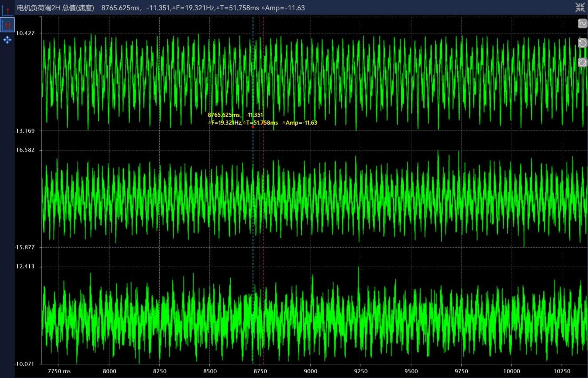Toggle the dual cursor measurement tool

pos(7,25)
